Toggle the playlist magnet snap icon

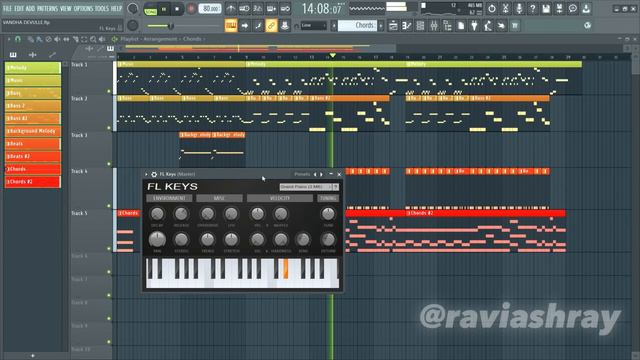[x=18, y=39]
